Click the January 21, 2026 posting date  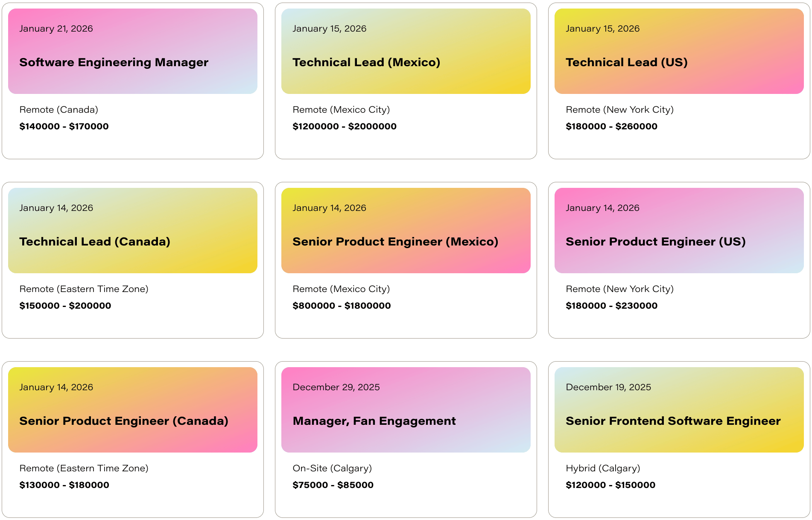pyautogui.click(x=56, y=29)
